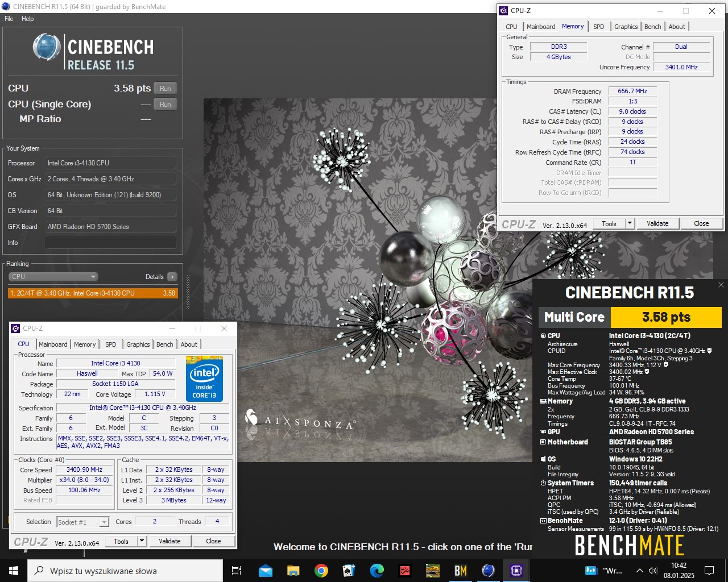Open the Socket #1 selection dropdown
This screenshot has height=582, width=728.
[x=82, y=522]
